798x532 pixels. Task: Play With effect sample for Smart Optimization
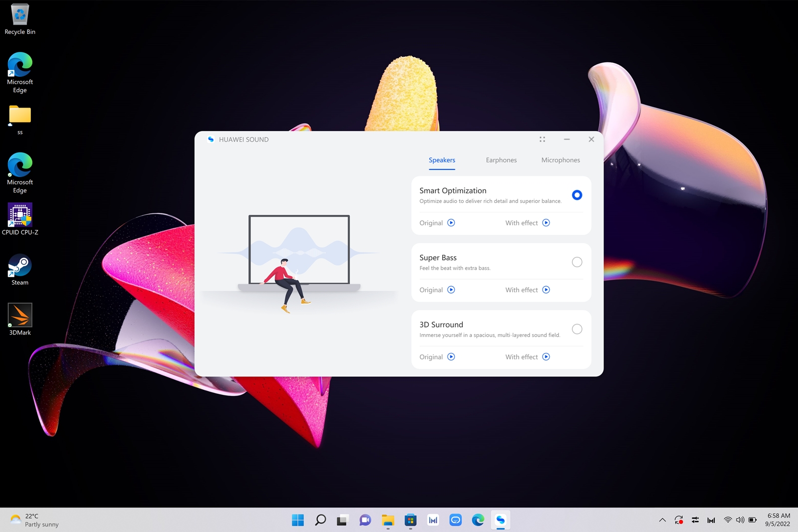pyautogui.click(x=546, y=223)
